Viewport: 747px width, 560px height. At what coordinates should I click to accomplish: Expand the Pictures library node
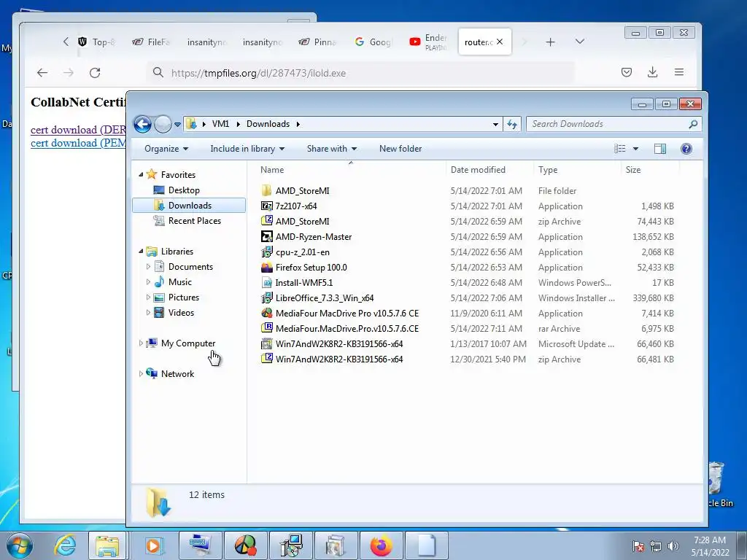click(148, 297)
